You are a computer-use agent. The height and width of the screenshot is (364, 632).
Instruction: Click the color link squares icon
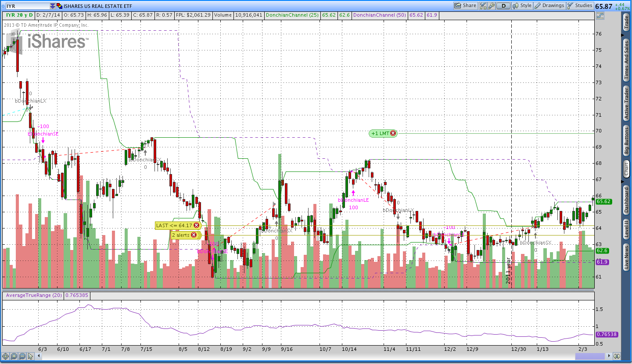pyautogui.click(x=60, y=6)
